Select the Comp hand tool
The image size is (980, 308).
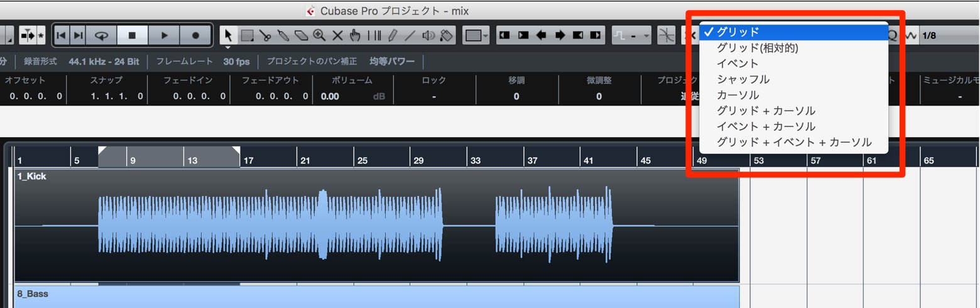click(356, 36)
